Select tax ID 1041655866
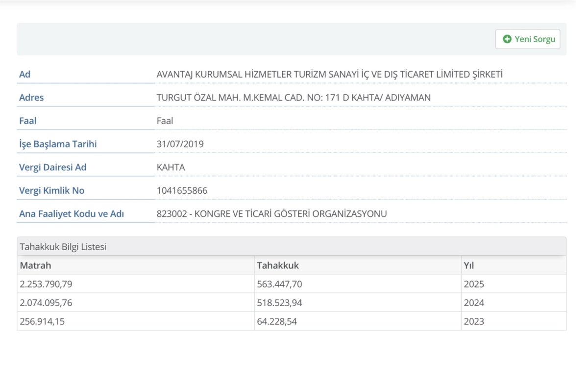The height and width of the screenshot is (366, 588). click(182, 191)
